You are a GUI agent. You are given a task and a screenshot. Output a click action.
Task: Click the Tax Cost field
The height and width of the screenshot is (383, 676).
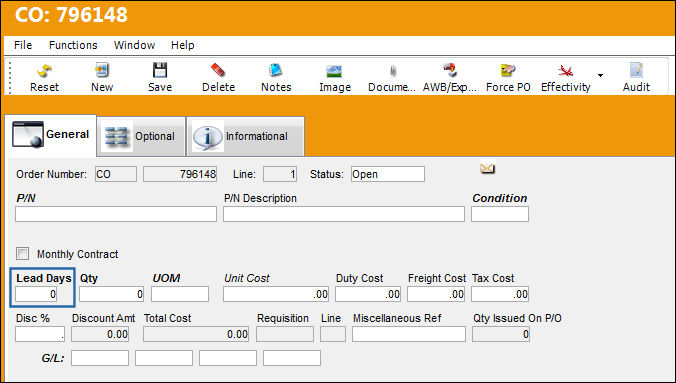[500, 294]
